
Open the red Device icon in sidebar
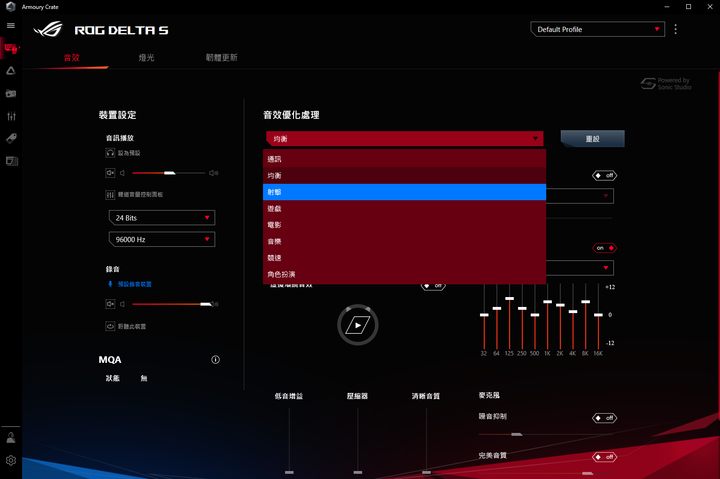point(11,48)
